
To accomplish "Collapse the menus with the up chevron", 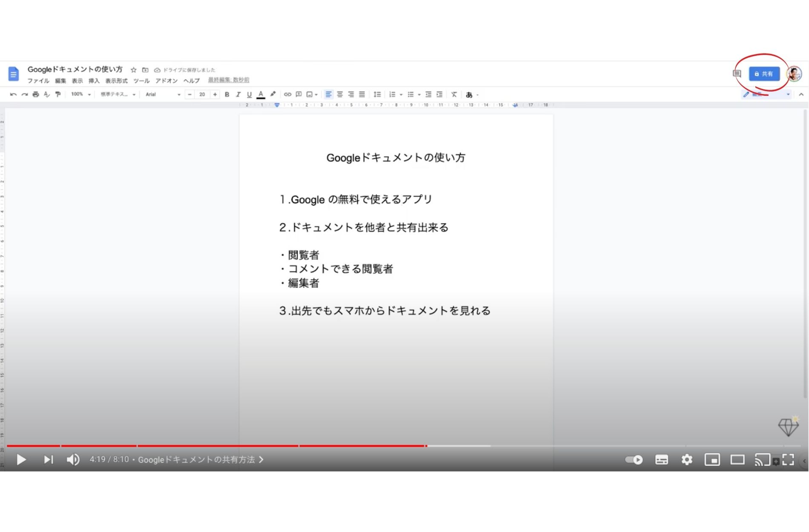I will (x=801, y=94).
